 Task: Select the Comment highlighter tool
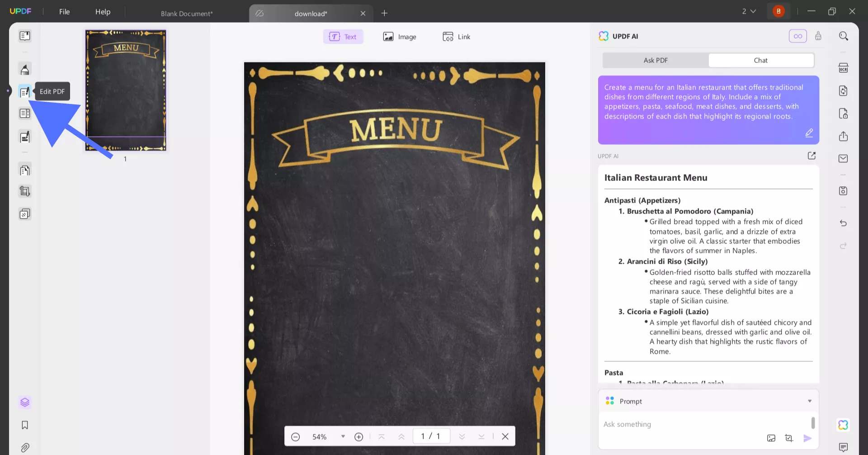[25, 69]
